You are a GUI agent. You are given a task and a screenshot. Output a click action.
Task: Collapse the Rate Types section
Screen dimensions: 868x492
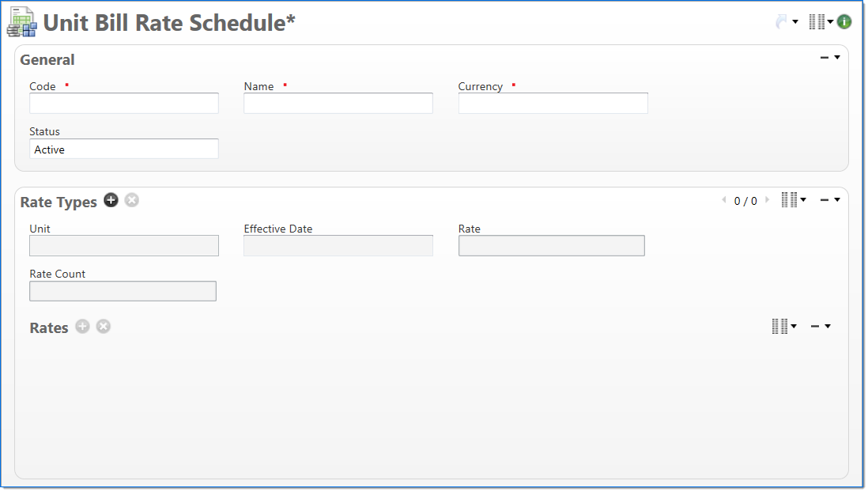(825, 200)
